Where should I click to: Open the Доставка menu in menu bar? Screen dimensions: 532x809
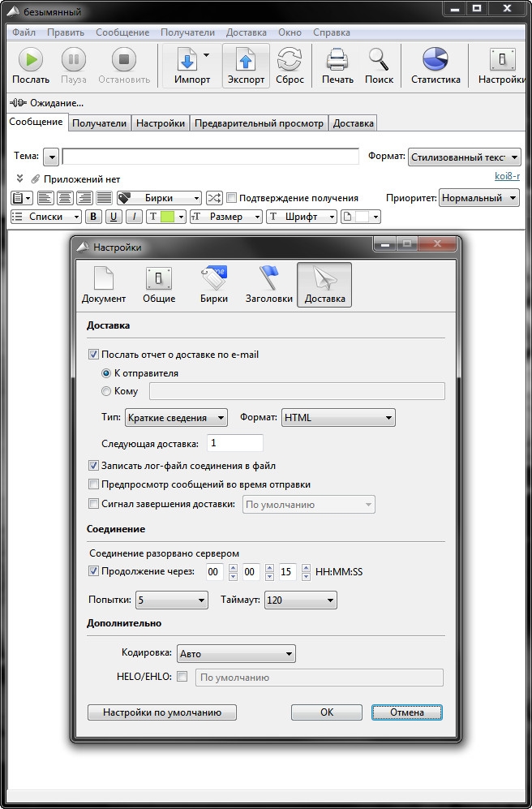[247, 32]
